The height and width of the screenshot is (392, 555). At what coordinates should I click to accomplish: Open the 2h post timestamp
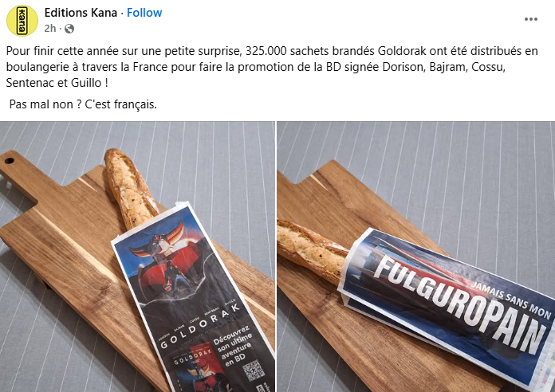pyautogui.click(x=50, y=29)
